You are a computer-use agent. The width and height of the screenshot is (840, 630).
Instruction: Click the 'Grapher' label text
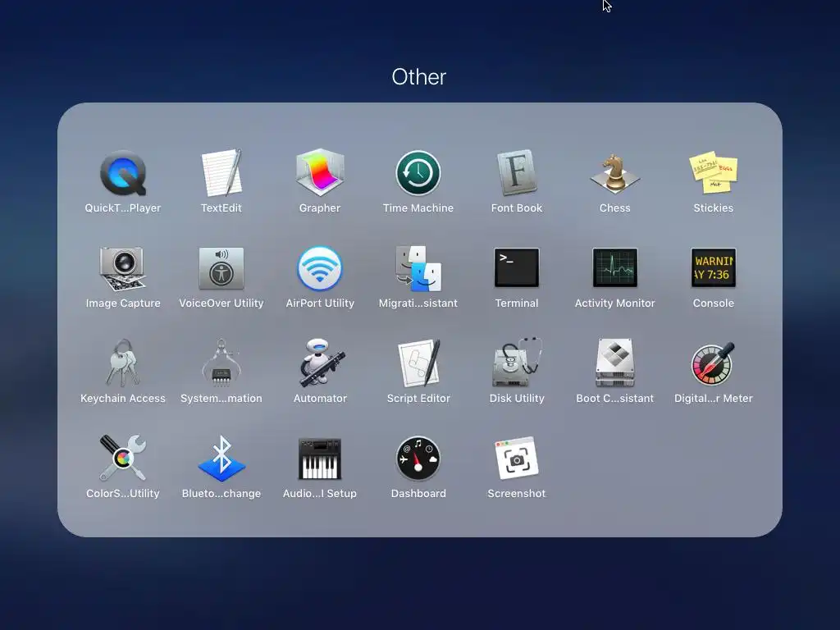pos(320,208)
